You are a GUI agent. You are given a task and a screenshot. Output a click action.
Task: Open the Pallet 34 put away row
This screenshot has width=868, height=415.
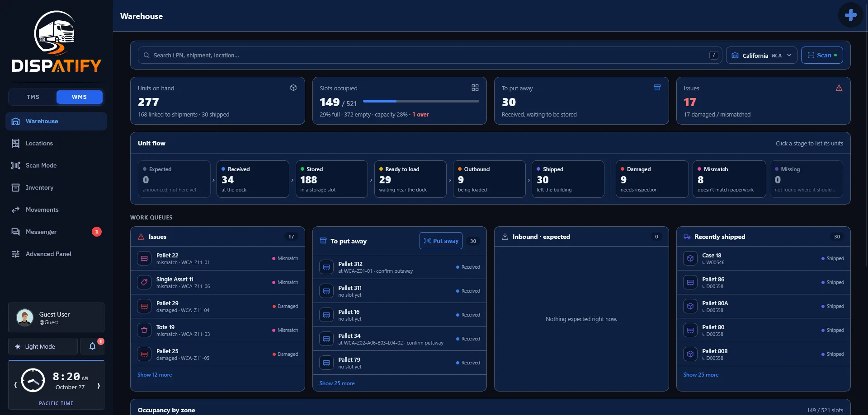[x=400, y=339]
